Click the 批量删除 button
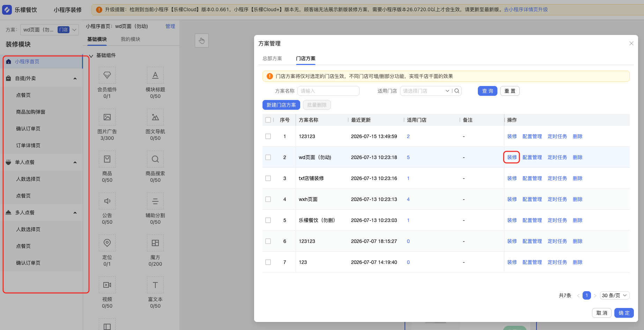Viewport: 644px width, 330px height. pos(317,105)
